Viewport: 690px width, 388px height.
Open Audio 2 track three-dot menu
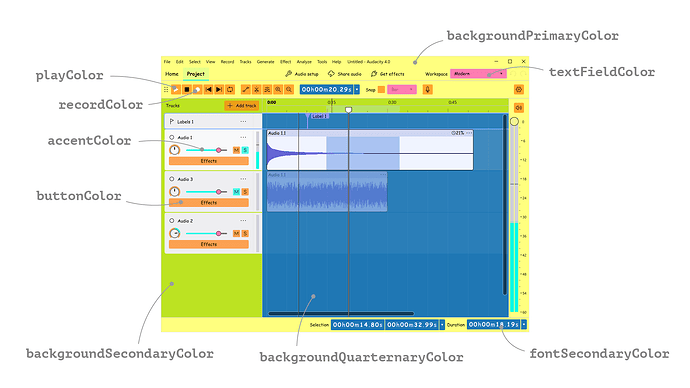pos(243,221)
